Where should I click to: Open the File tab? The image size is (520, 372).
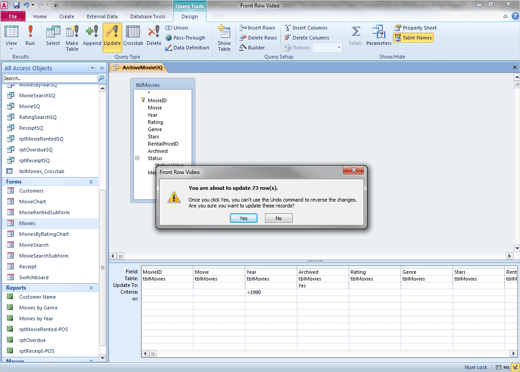click(x=13, y=16)
